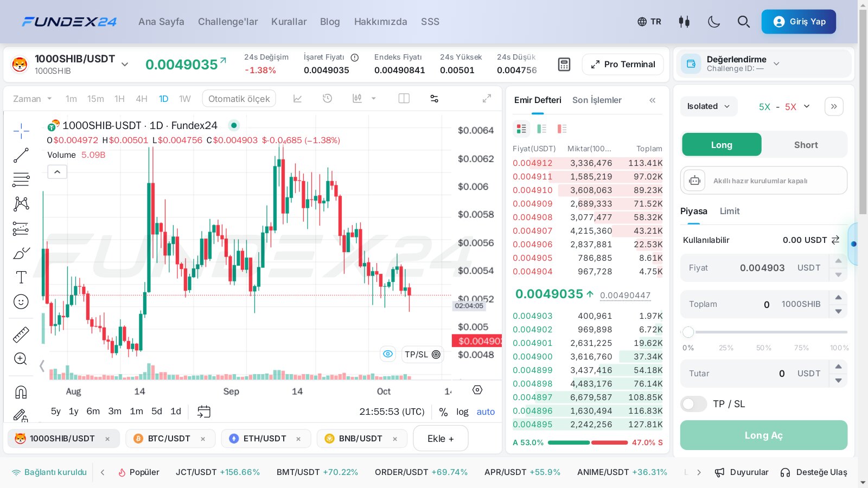Open the emoji sticker tool

click(x=21, y=301)
